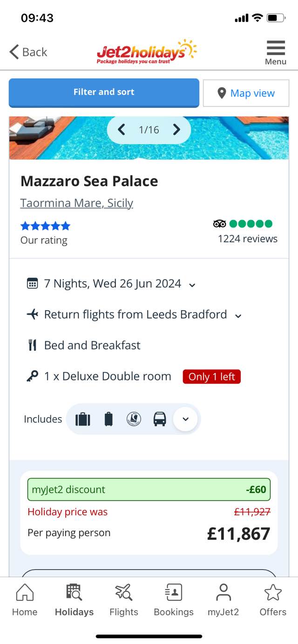The width and height of the screenshot is (298, 644).
Task: Expand the Leeds Bradford flights dropdown
Action: [238, 316]
